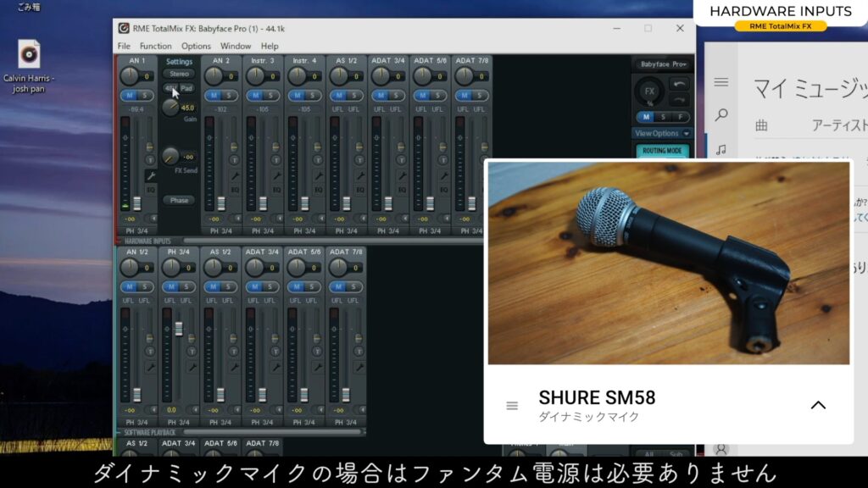Open the Help menu
Image resolution: width=868 pixels, height=488 pixels.
pos(270,46)
